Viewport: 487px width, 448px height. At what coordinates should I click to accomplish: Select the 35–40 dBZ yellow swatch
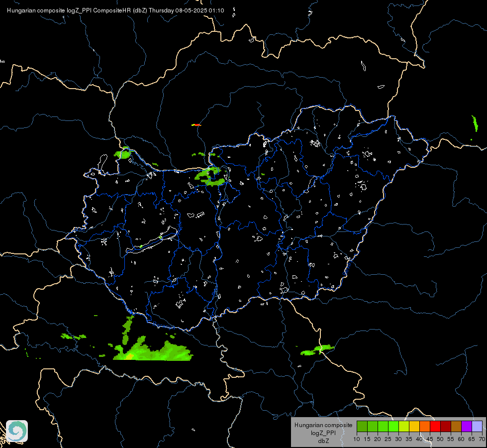pos(414,426)
